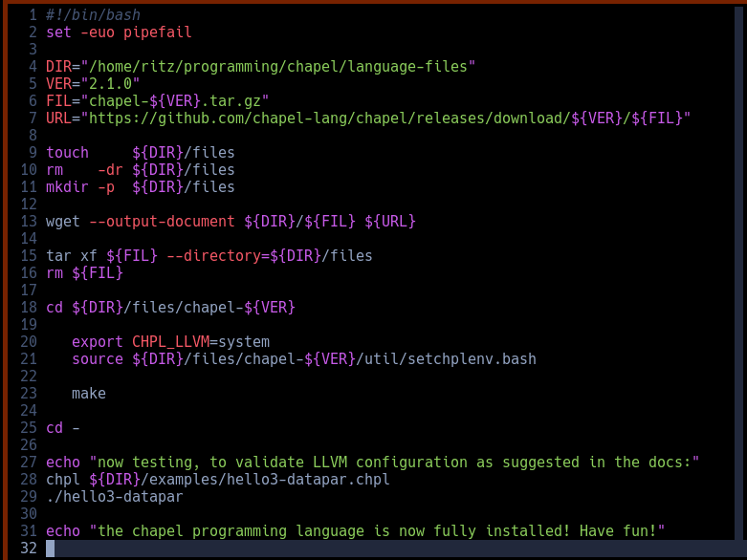Click 'source' keyword on line 21
Screen dimensions: 747x560
click(x=98, y=358)
